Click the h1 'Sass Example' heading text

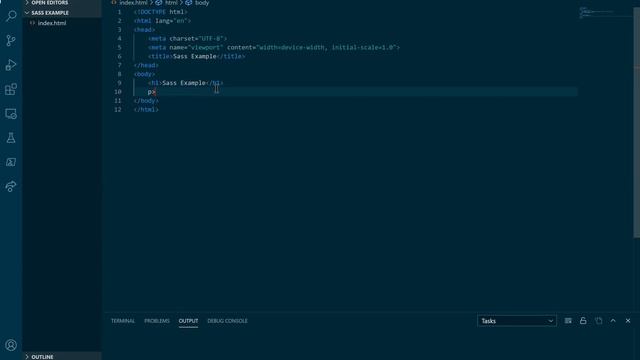184,83
